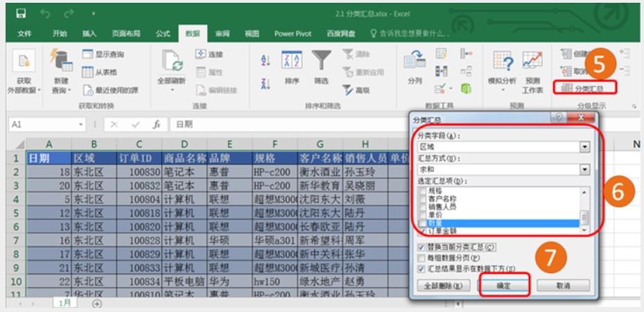Viewport: 644px width, 312px height.
Task: Click the 属性 properties item
Action: coord(209,72)
